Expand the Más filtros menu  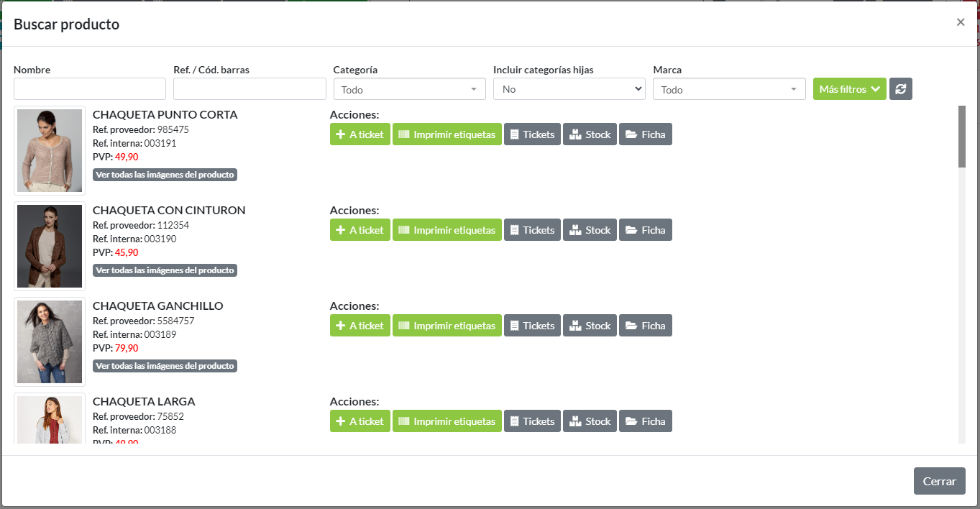click(x=849, y=89)
